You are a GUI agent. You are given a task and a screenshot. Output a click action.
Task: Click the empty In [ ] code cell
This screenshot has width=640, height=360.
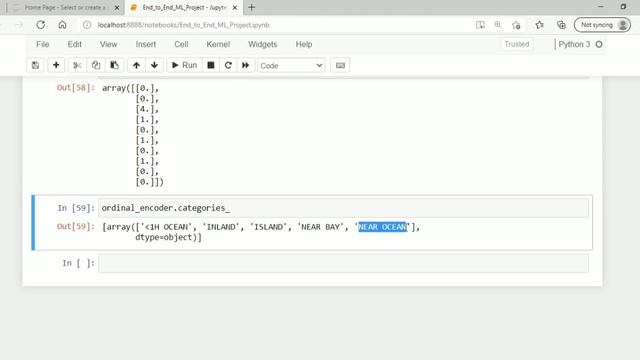click(343, 263)
